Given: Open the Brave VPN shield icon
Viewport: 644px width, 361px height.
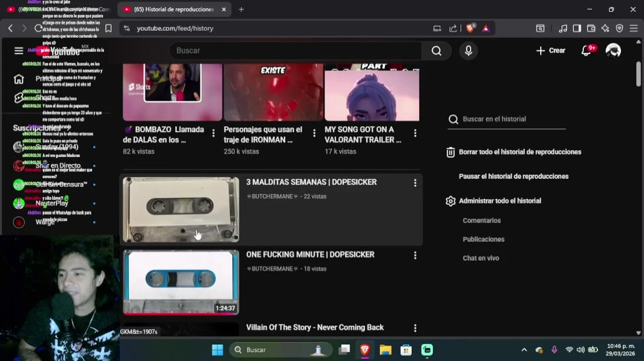Looking at the screenshot, I should (619, 29).
